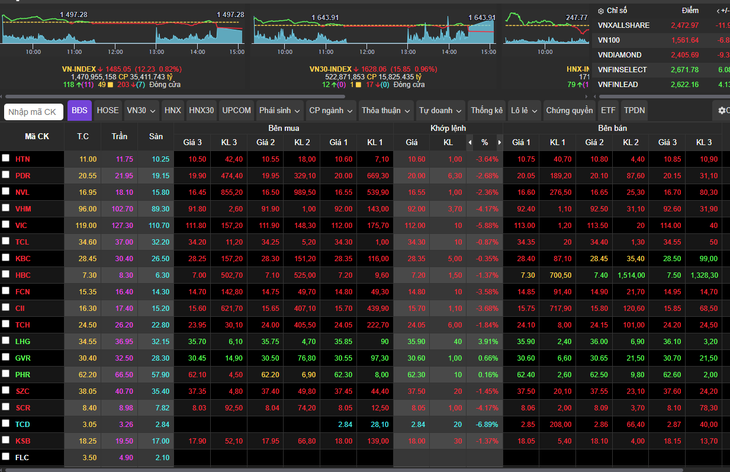Click the VHM stock symbol
Image resolution: width=730 pixels, height=472 pixels.
point(23,209)
